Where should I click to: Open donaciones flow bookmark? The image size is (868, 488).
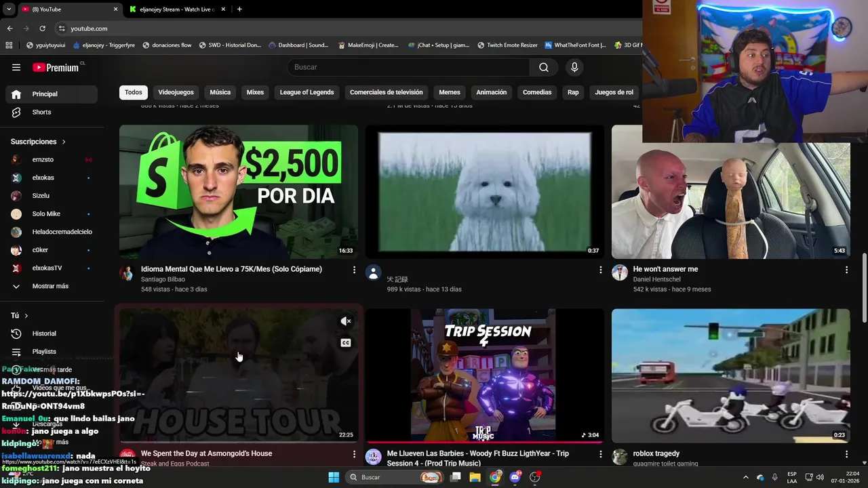pyautogui.click(x=167, y=45)
